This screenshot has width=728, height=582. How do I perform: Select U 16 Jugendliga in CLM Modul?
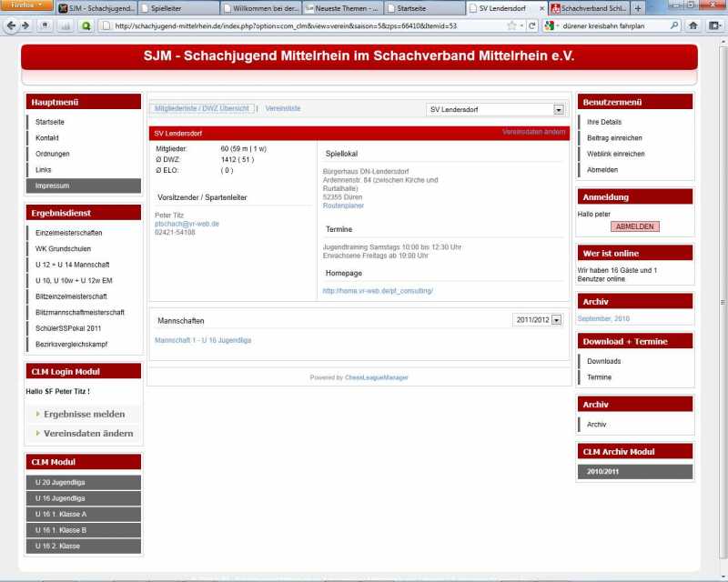point(83,498)
